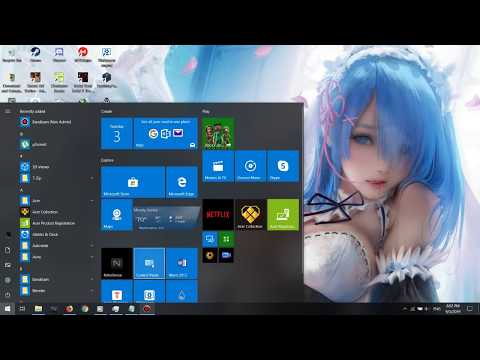
Task: Open Task View on the taskbar
Action: (x=22, y=309)
